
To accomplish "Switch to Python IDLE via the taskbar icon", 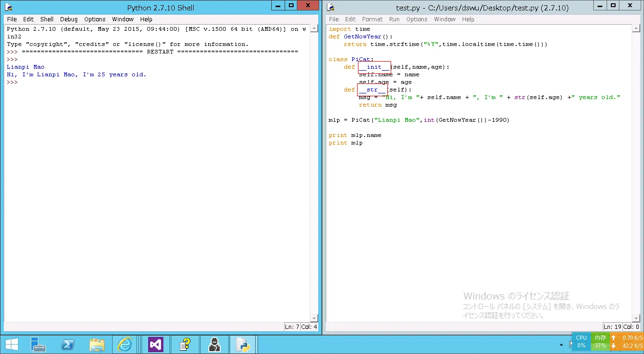I will (242, 344).
